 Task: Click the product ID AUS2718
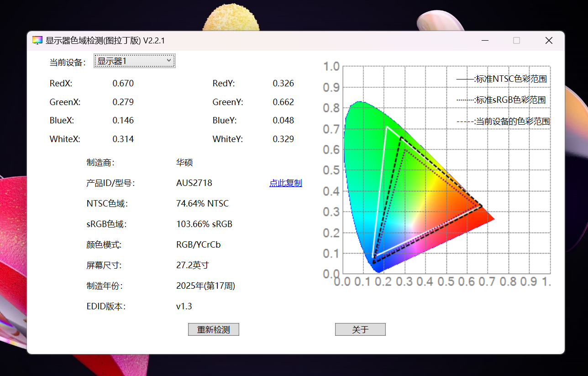click(x=194, y=183)
